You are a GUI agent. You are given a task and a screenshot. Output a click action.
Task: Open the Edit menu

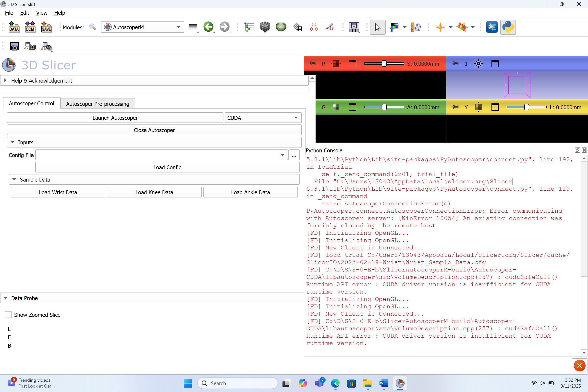click(x=24, y=13)
